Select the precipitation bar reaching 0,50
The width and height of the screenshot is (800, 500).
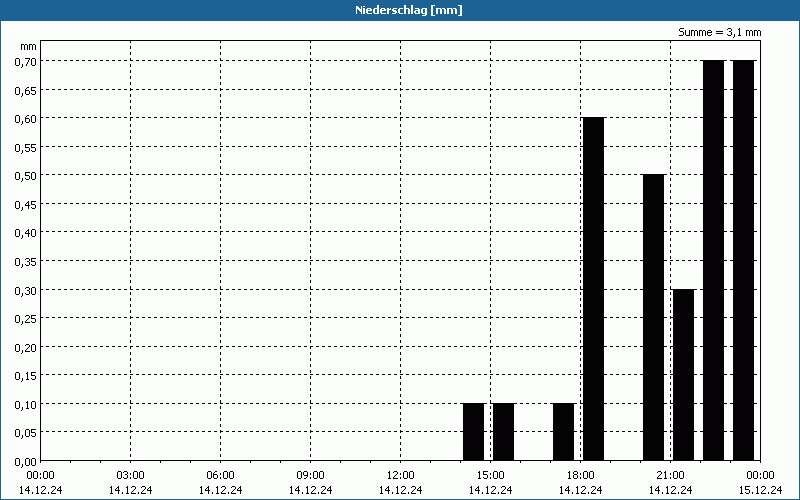pyautogui.click(x=654, y=318)
